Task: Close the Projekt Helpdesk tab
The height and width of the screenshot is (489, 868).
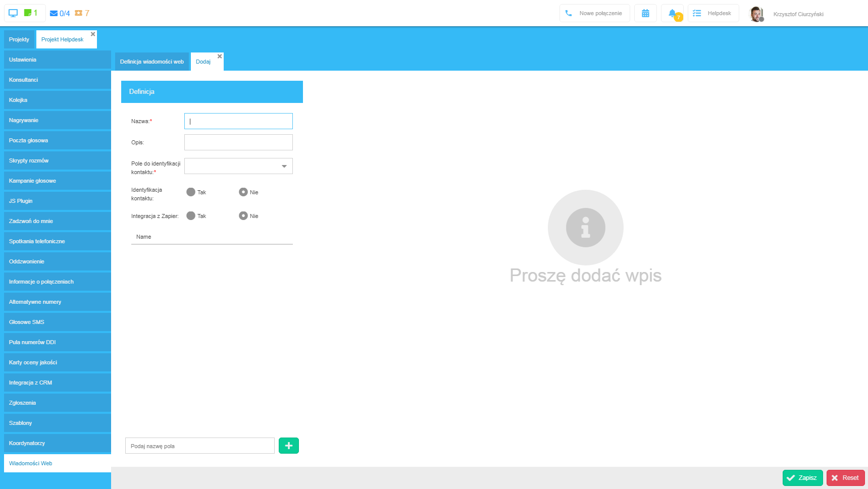Action: tap(93, 34)
